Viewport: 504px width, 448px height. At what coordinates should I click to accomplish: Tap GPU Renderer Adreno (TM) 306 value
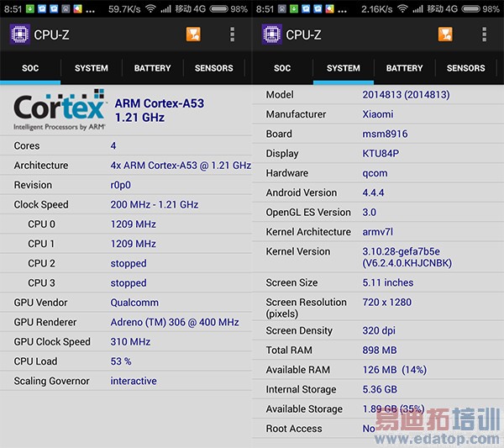pyautogui.click(x=175, y=322)
